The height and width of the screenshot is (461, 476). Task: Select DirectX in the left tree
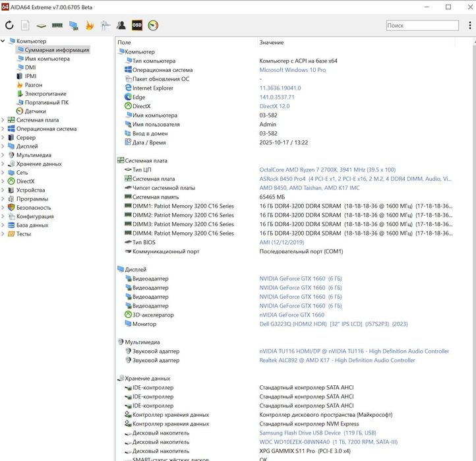tap(25, 181)
